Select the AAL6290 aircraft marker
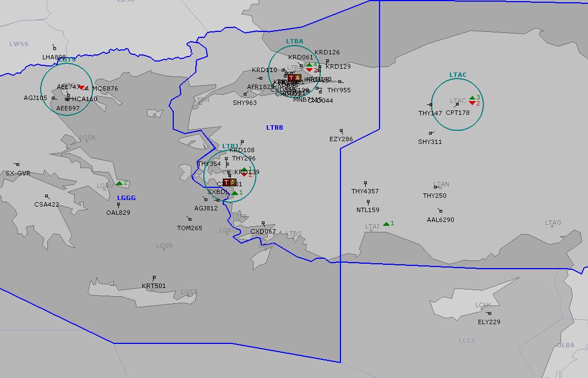This screenshot has width=588, height=378. [441, 212]
